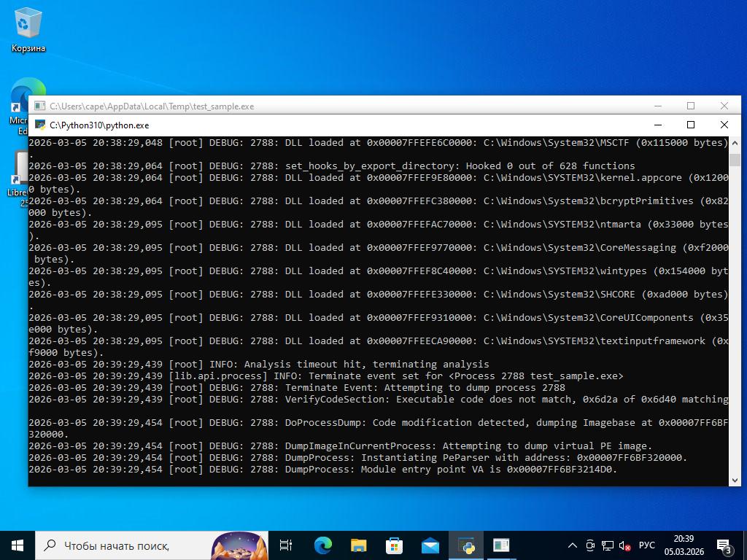Click the python.exe window system menu icon
747x560 pixels.
40,125
